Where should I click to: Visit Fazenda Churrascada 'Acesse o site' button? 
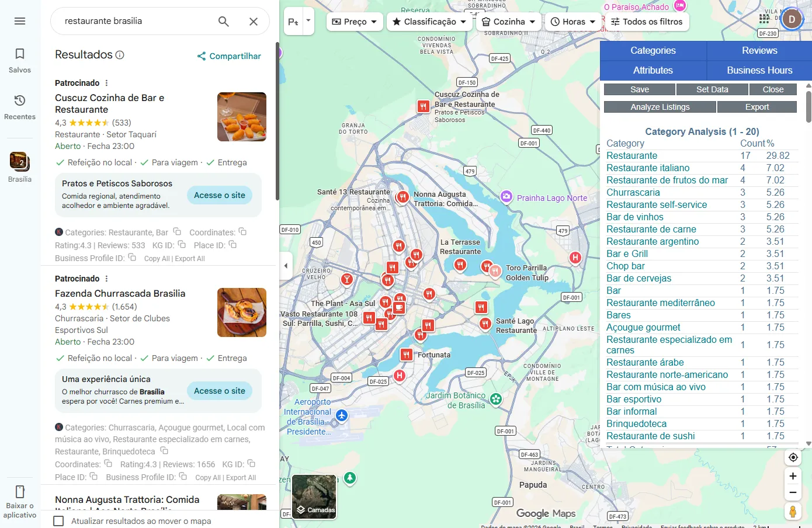click(220, 391)
